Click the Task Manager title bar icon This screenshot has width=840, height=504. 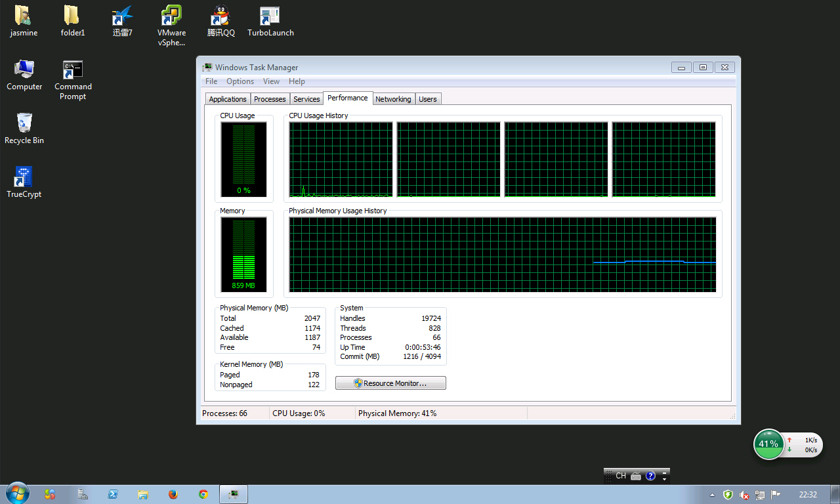[x=207, y=67]
